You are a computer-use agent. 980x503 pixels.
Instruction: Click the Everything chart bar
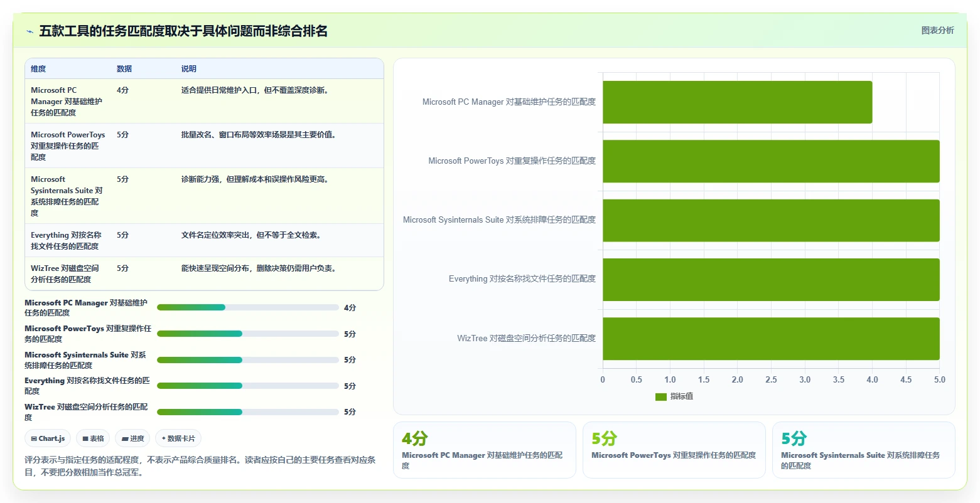click(x=771, y=280)
